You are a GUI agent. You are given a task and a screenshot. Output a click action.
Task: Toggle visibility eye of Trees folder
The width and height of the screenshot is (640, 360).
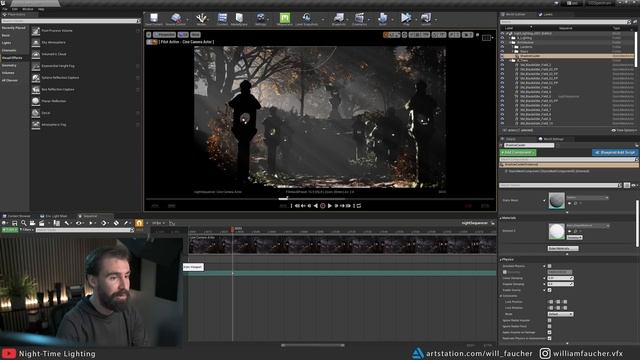(x=502, y=60)
